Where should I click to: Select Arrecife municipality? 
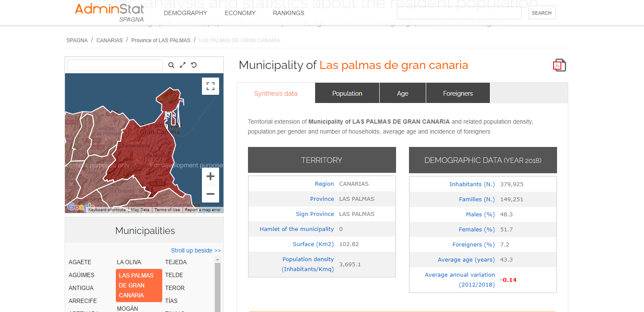[83, 301]
